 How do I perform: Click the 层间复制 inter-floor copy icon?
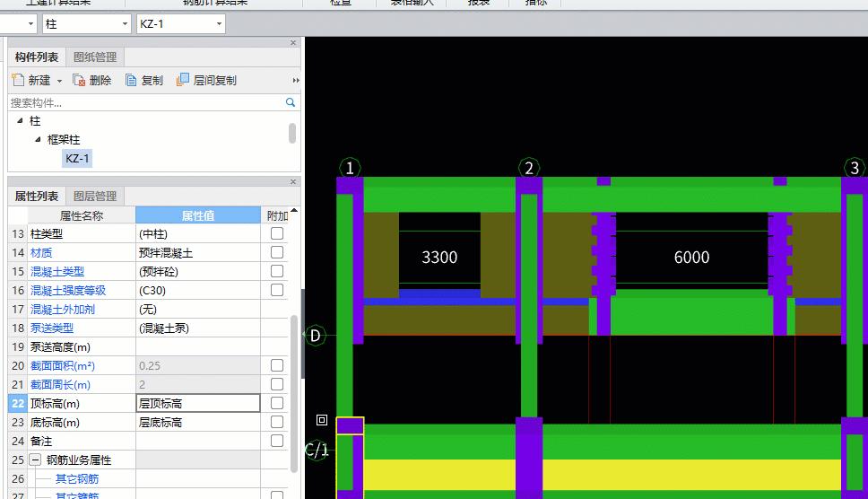tap(183, 80)
